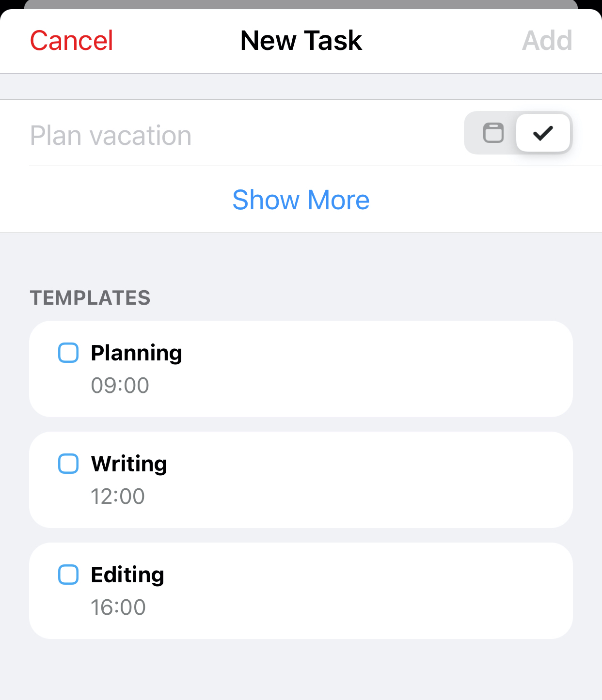Tap the greyed-out Add button
The height and width of the screenshot is (700, 602).
coord(547,40)
